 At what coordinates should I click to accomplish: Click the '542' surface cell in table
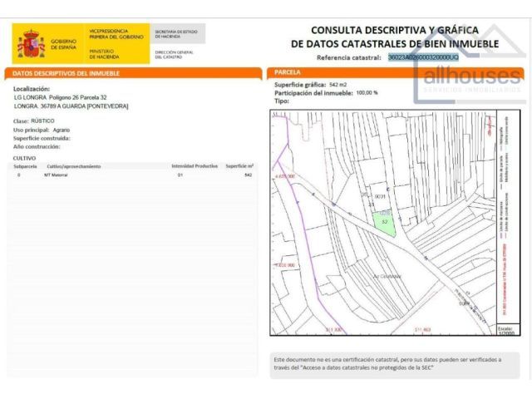[248, 175]
